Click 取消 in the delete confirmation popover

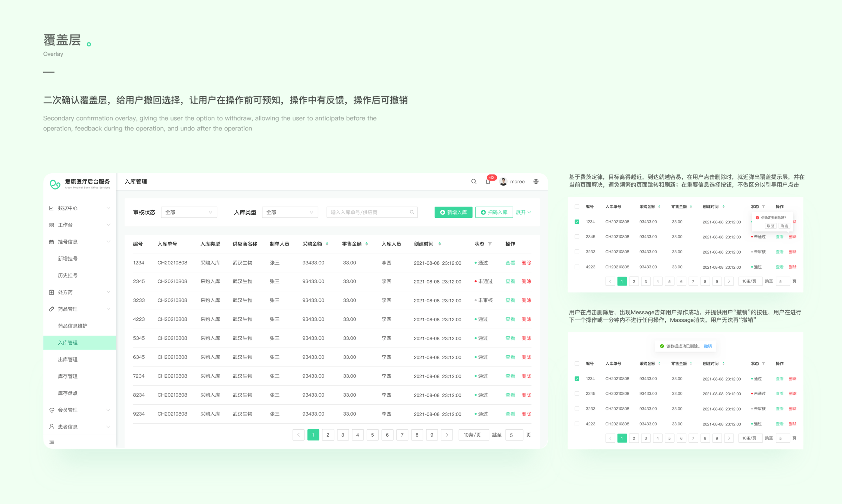[x=770, y=226]
